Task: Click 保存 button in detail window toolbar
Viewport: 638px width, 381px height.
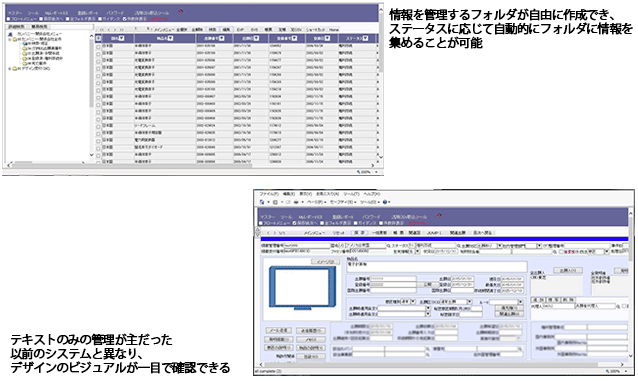Action: 359,233
